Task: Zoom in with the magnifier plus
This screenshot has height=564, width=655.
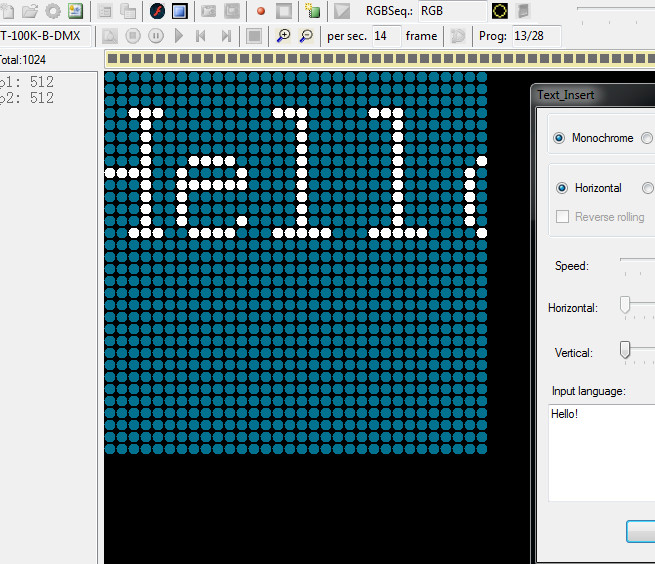Action: 284,36
